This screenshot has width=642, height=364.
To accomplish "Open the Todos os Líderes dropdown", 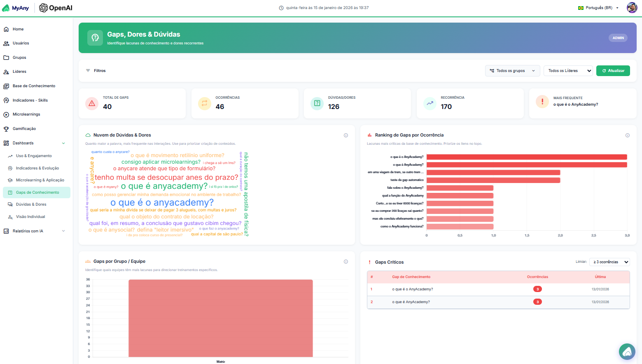I will pyautogui.click(x=568, y=70).
